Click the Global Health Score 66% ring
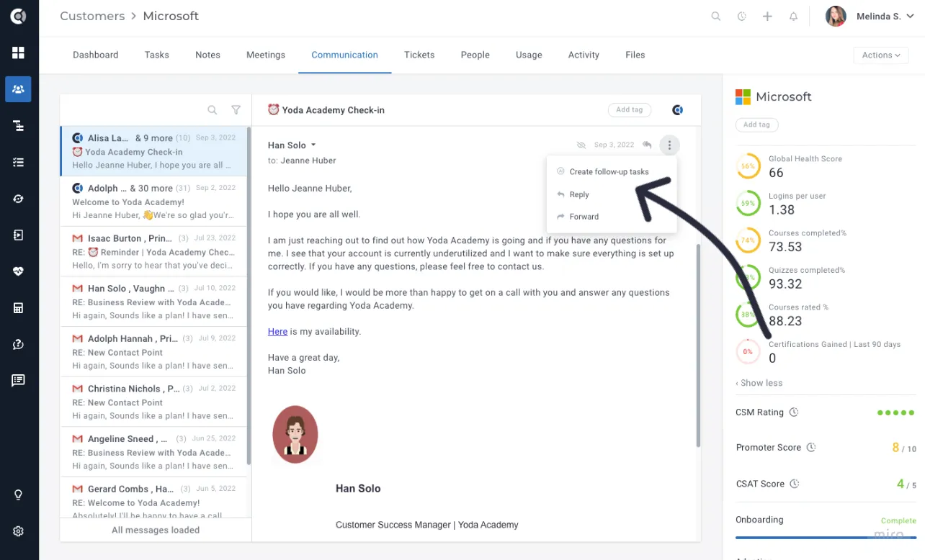Screen dimensions: 925x560 pyautogui.click(x=749, y=166)
